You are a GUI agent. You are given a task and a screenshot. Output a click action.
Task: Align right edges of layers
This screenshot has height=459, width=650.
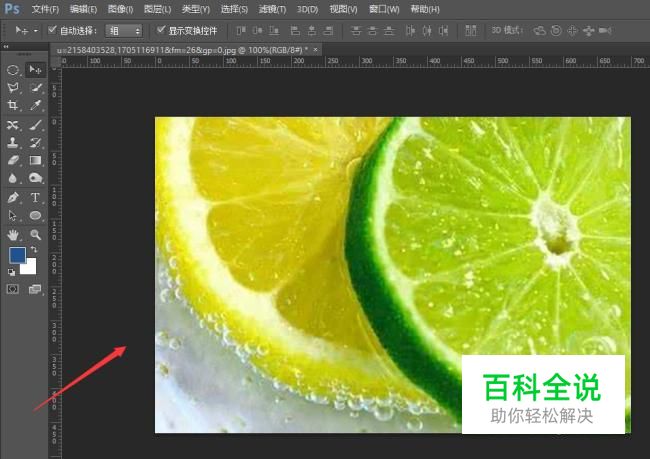[328, 31]
